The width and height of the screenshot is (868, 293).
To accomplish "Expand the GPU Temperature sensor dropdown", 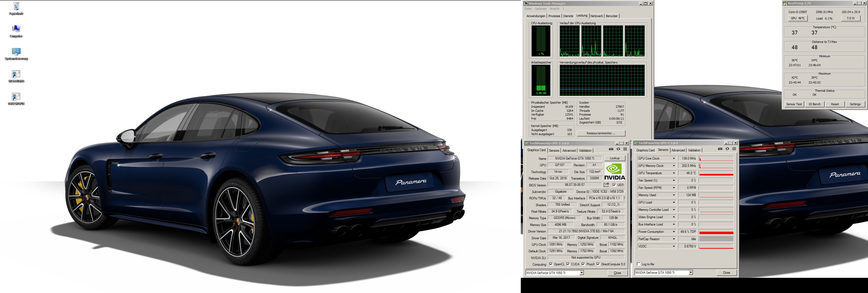I will tap(674, 173).
